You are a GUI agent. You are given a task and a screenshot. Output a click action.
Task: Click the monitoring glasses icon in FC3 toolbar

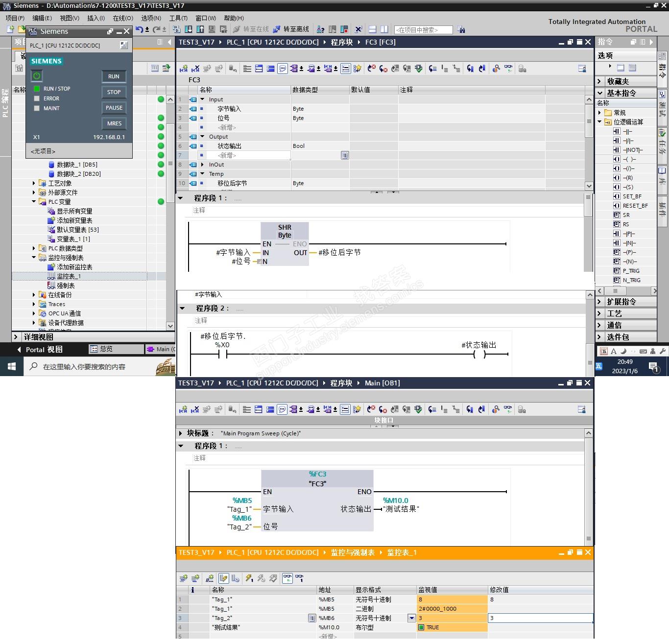point(508,69)
